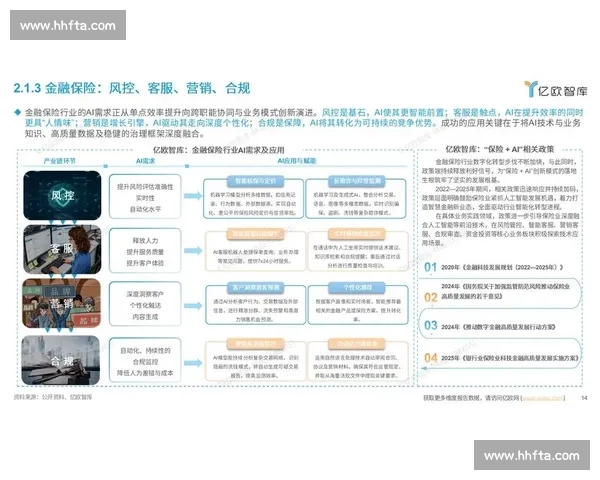
Task: Click the 亿欧智库 logo
Action: pos(556,89)
